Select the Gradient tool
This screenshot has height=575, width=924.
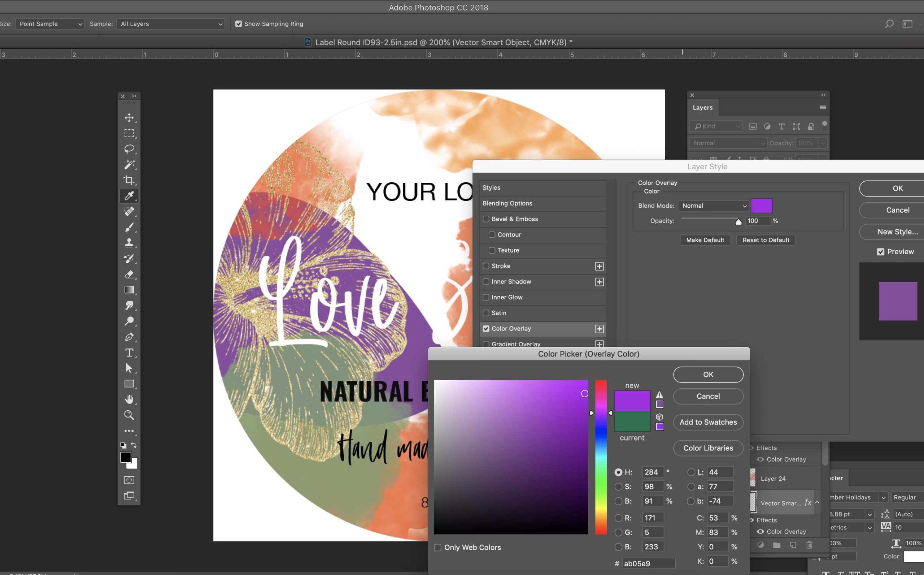tap(129, 290)
